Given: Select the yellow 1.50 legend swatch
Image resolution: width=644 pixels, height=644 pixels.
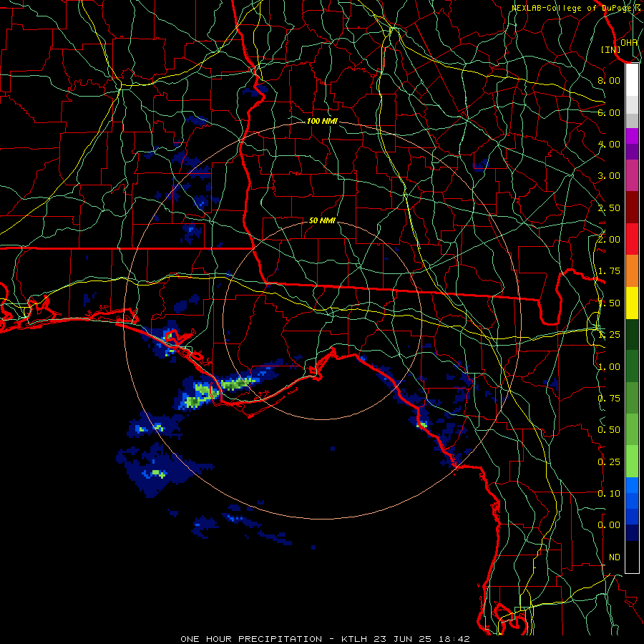Looking at the screenshot, I should pyautogui.click(x=632, y=303).
